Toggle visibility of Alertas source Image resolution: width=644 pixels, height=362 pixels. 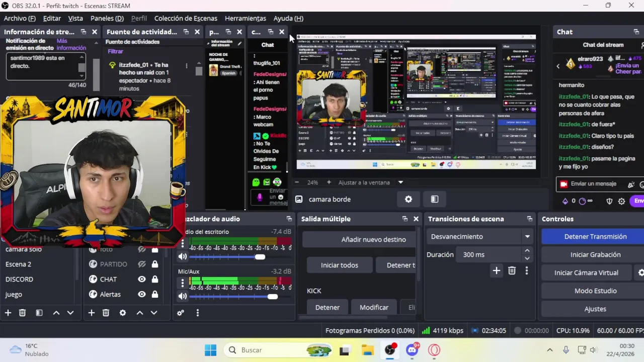pyautogui.click(x=142, y=294)
